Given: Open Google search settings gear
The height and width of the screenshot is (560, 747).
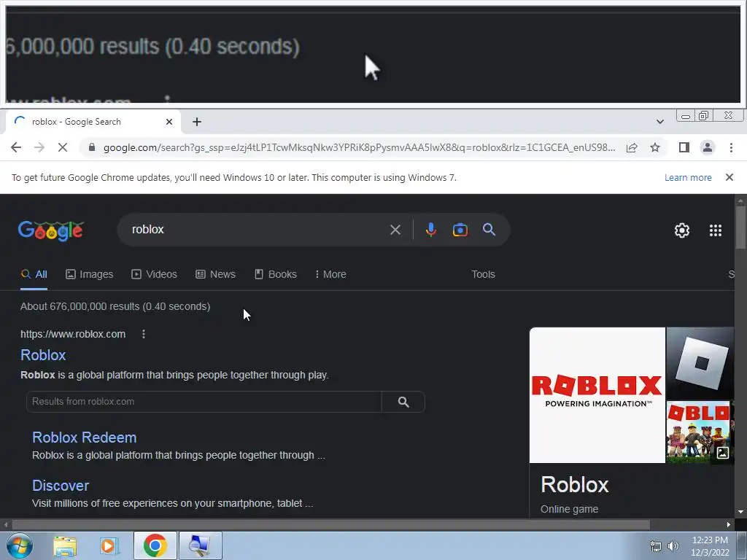Looking at the screenshot, I should tap(682, 230).
